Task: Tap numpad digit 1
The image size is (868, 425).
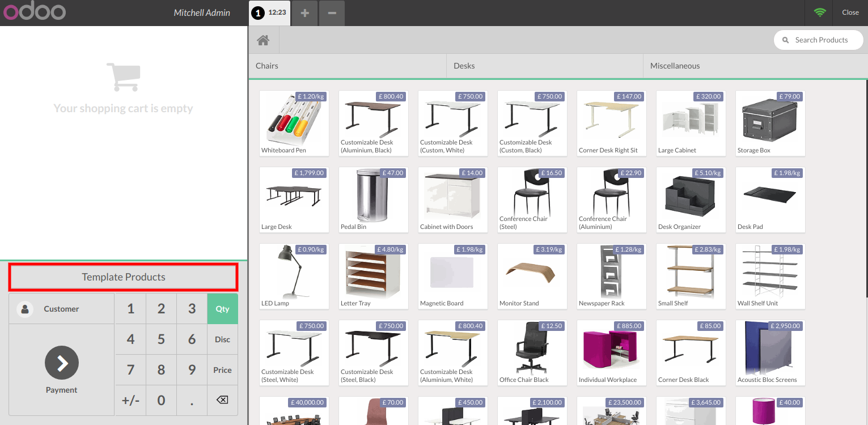Action: click(x=131, y=309)
